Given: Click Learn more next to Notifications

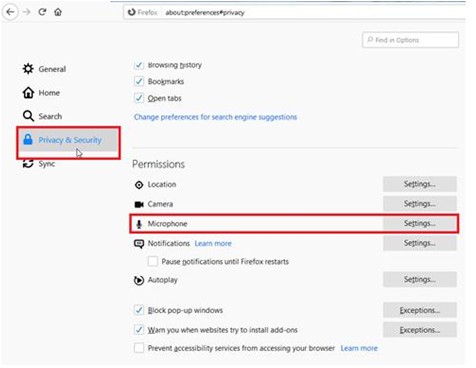Looking at the screenshot, I should point(213,243).
